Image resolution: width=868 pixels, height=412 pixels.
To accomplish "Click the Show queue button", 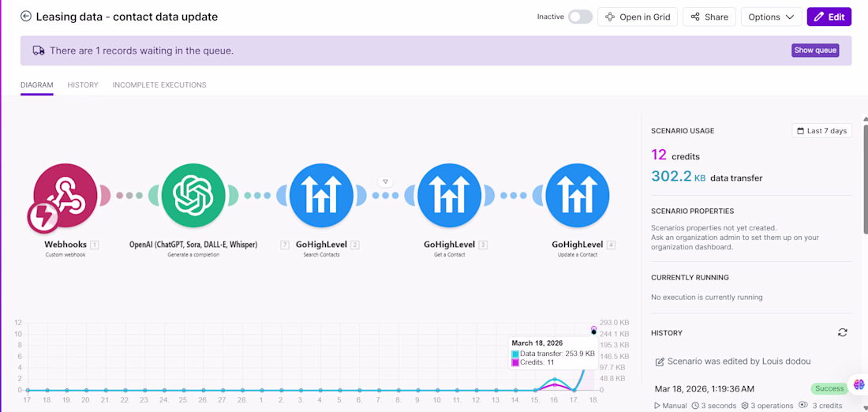I will (815, 51).
